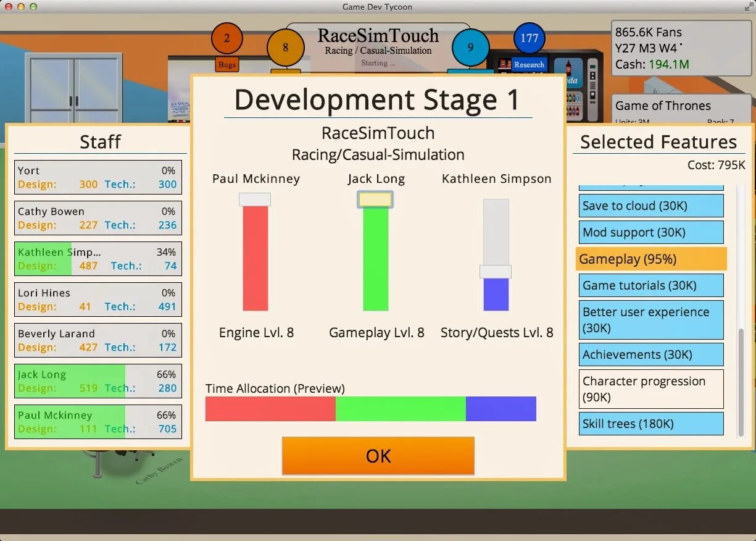Select staff member Cathy Bowen
The height and width of the screenshot is (541, 756).
pos(98,218)
